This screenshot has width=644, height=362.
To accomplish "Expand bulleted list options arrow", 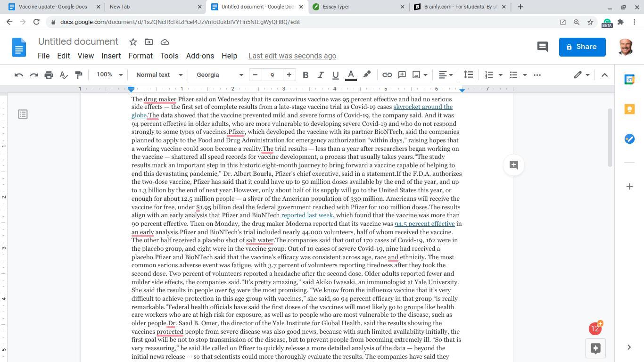I will pyautogui.click(x=525, y=75).
